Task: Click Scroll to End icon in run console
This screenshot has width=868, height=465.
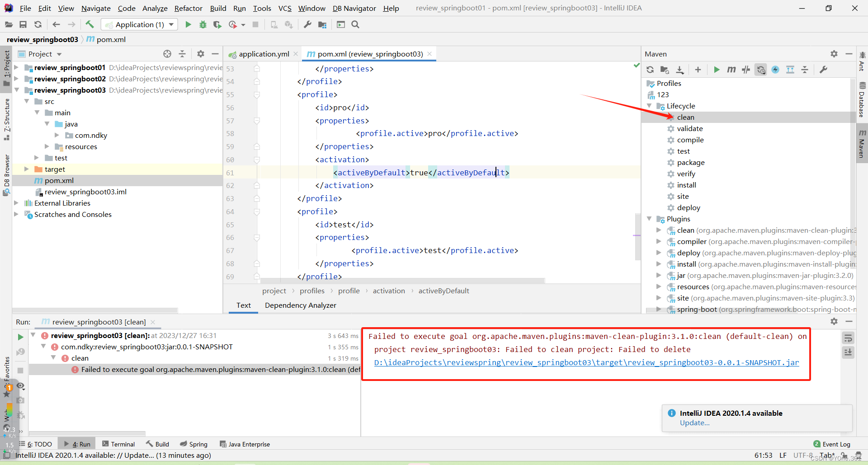Action: point(848,352)
